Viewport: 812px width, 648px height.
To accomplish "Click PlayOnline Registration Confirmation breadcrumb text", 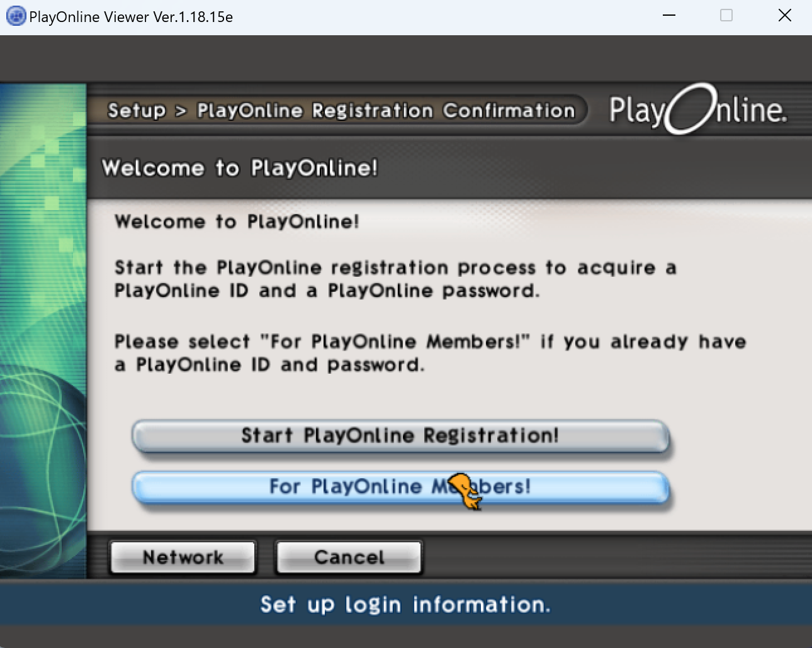I will coord(386,111).
